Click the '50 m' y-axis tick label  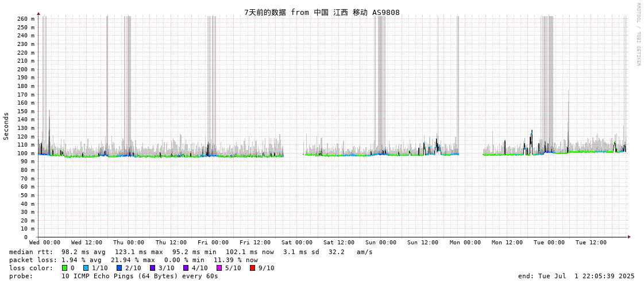coord(28,195)
